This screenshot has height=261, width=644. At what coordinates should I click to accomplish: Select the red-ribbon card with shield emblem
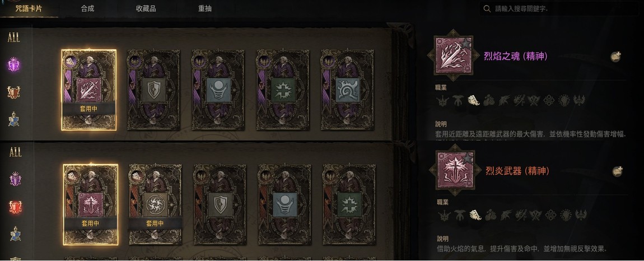[x=220, y=204]
